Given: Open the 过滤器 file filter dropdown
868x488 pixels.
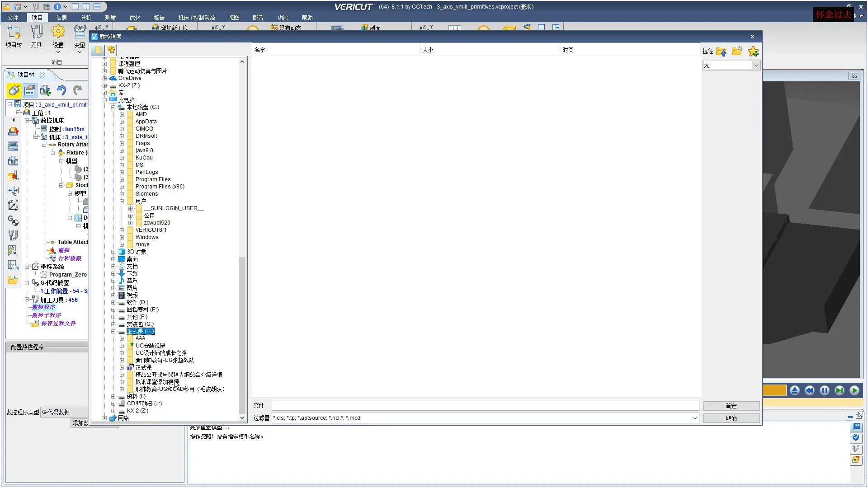Looking at the screenshot, I should (694, 418).
